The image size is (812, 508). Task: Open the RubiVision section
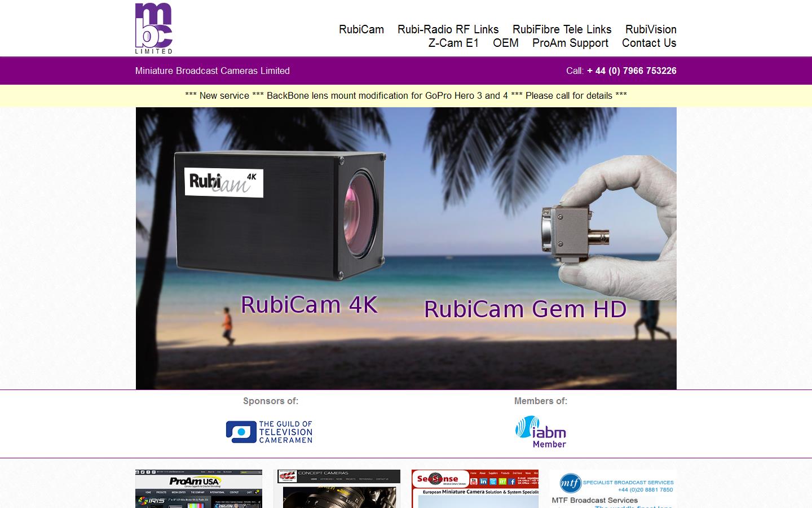click(650, 29)
